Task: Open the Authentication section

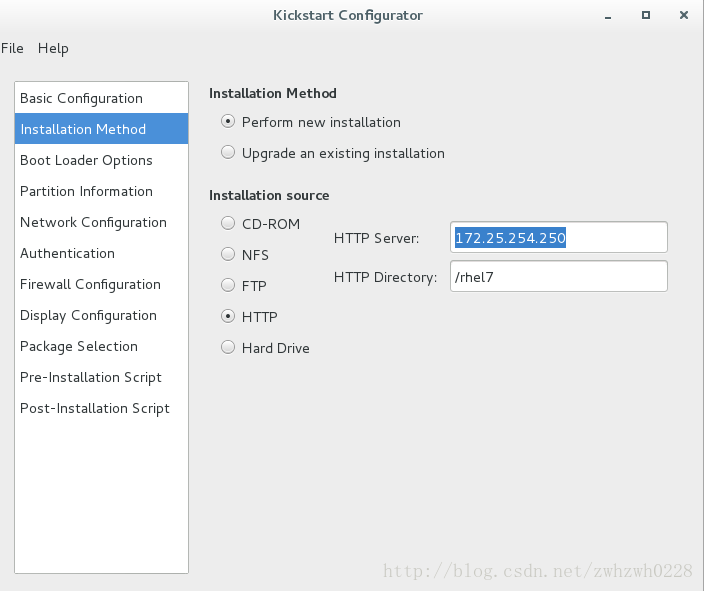Action: [x=101, y=253]
